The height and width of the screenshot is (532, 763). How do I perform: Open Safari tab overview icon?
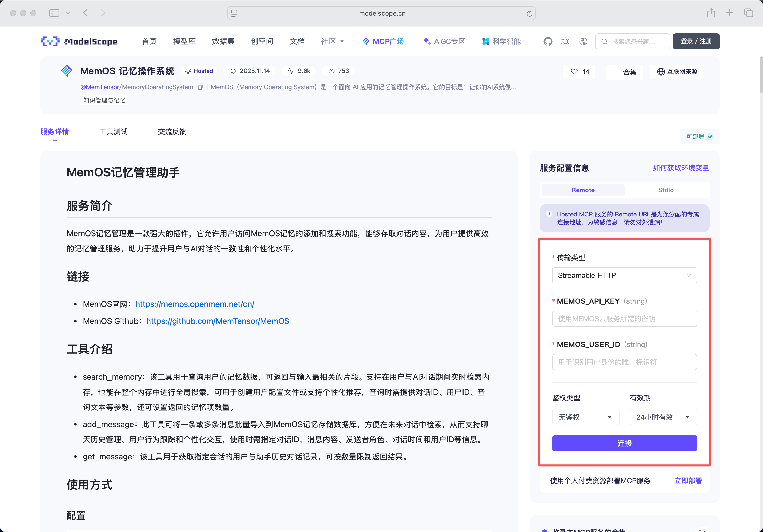click(748, 13)
